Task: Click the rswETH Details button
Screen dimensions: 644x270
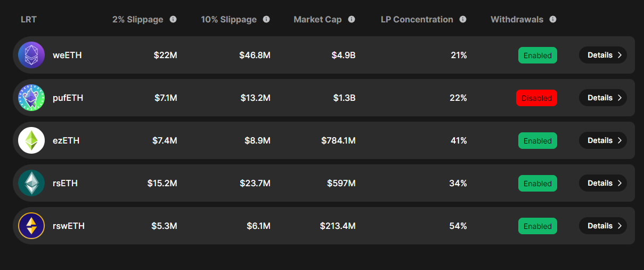Action: pyautogui.click(x=602, y=226)
